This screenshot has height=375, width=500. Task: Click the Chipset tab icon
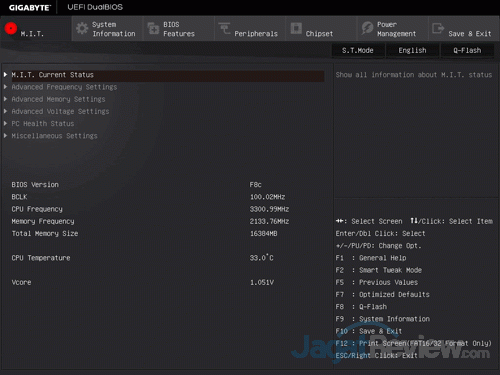(296, 29)
